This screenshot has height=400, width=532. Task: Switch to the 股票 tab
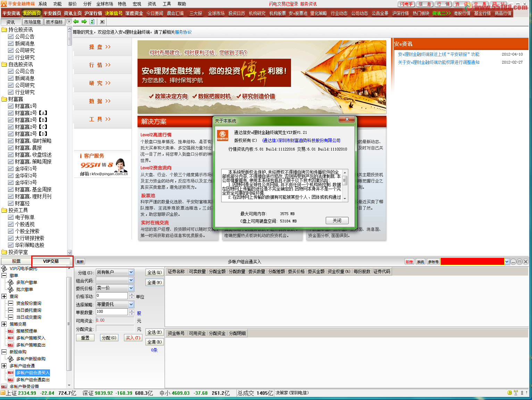16,261
